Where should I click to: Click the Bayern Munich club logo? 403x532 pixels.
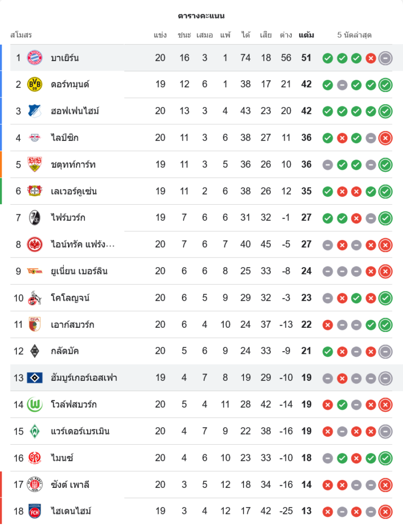tap(35, 57)
